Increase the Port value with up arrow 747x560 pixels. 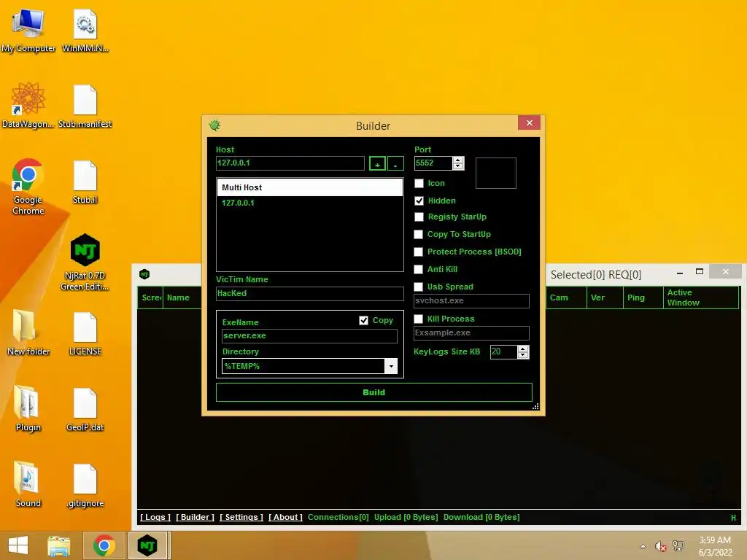point(458,160)
